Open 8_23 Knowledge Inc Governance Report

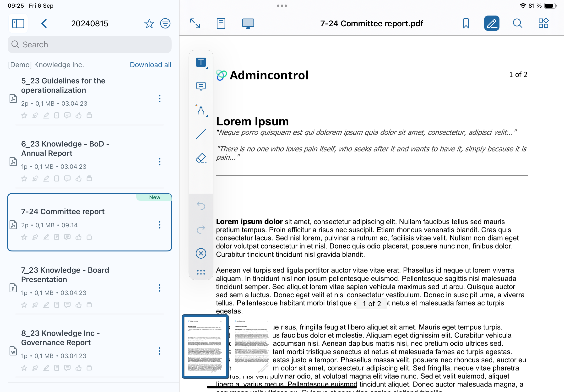60,338
